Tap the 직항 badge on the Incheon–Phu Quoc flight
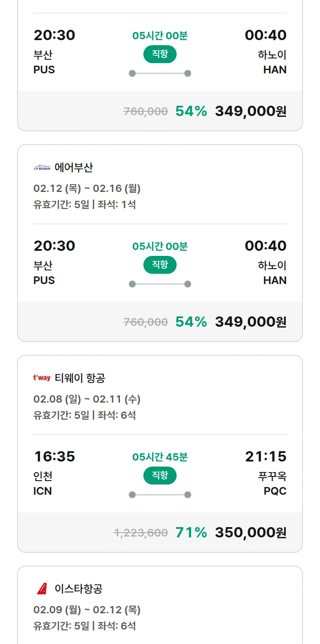This screenshot has width=320, height=644. 160,476
